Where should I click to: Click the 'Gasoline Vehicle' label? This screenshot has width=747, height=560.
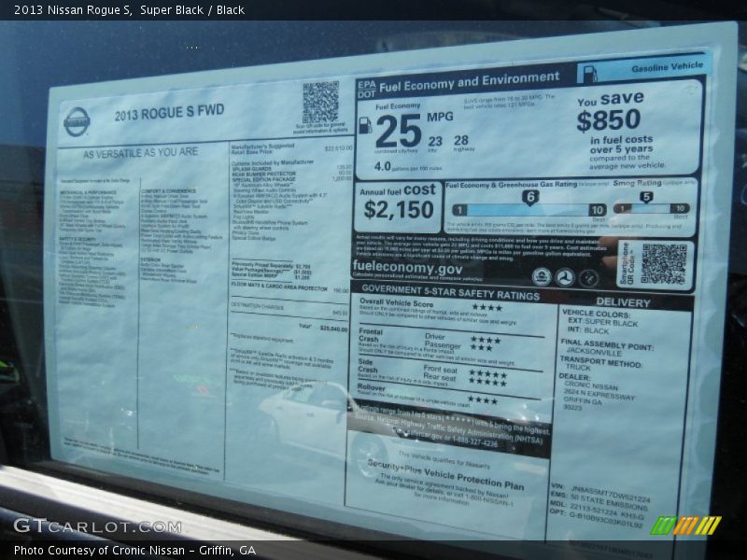click(667, 66)
